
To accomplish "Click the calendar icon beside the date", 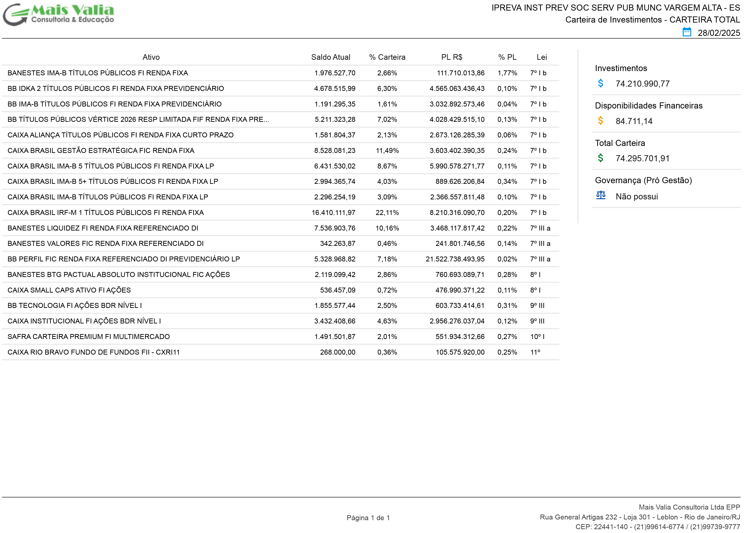I will click(x=686, y=32).
